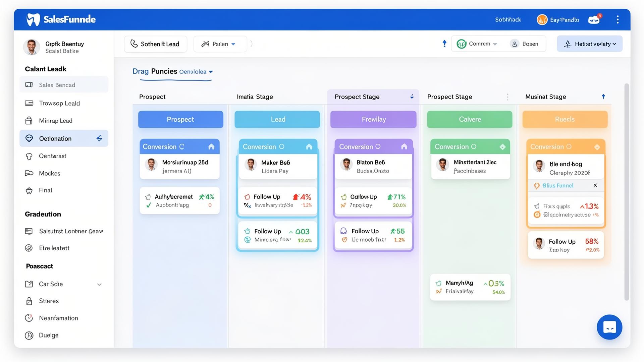Click diamond icon on Calvere Conversion card
The width and height of the screenshot is (644, 362).
coord(502,147)
